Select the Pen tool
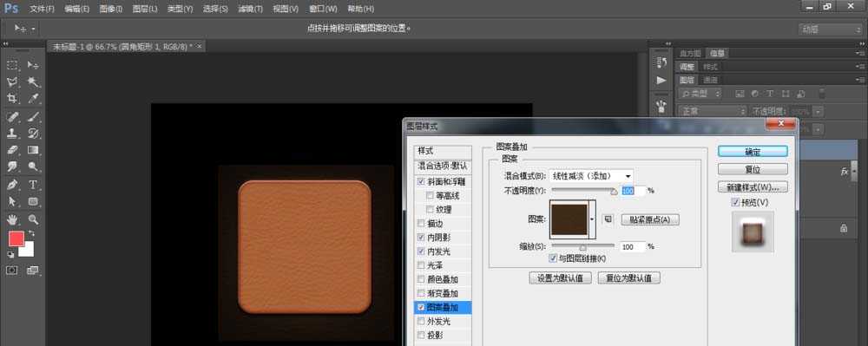Screen dimensions: 868x346 click(x=12, y=184)
